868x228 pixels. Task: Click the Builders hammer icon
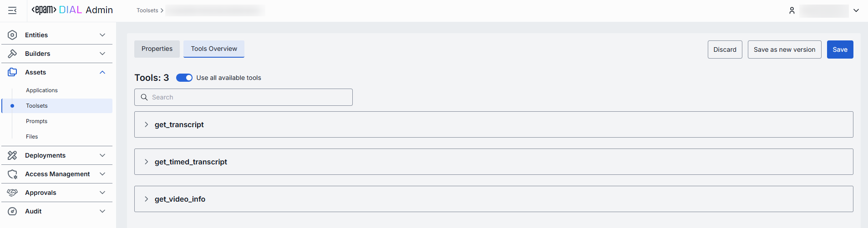pos(13,54)
